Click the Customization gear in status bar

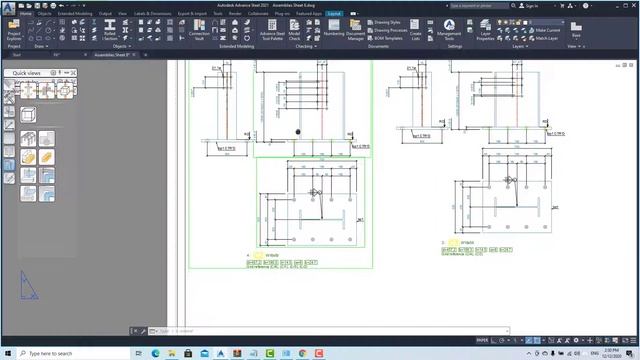point(576,340)
